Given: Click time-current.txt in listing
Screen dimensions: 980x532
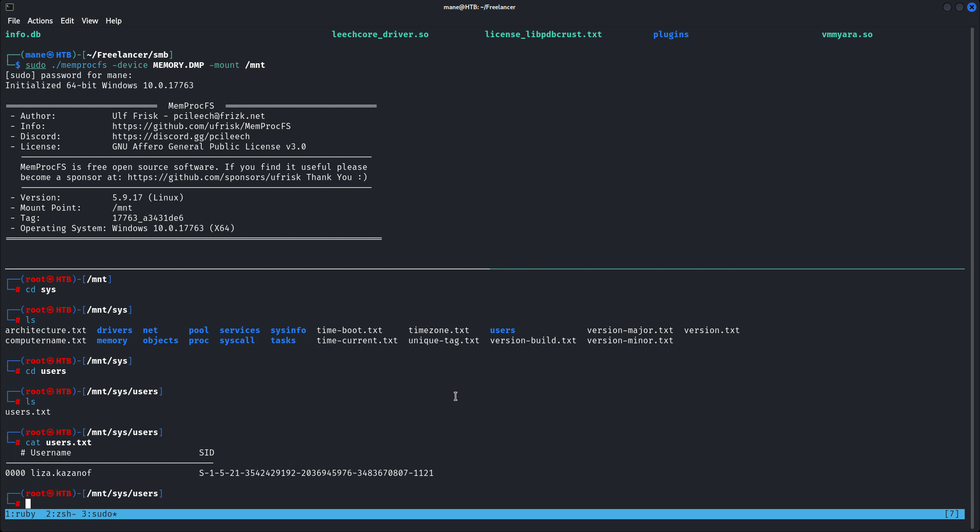Looking at the screenshot, I should pyautogui.click(x=357, y=341).
